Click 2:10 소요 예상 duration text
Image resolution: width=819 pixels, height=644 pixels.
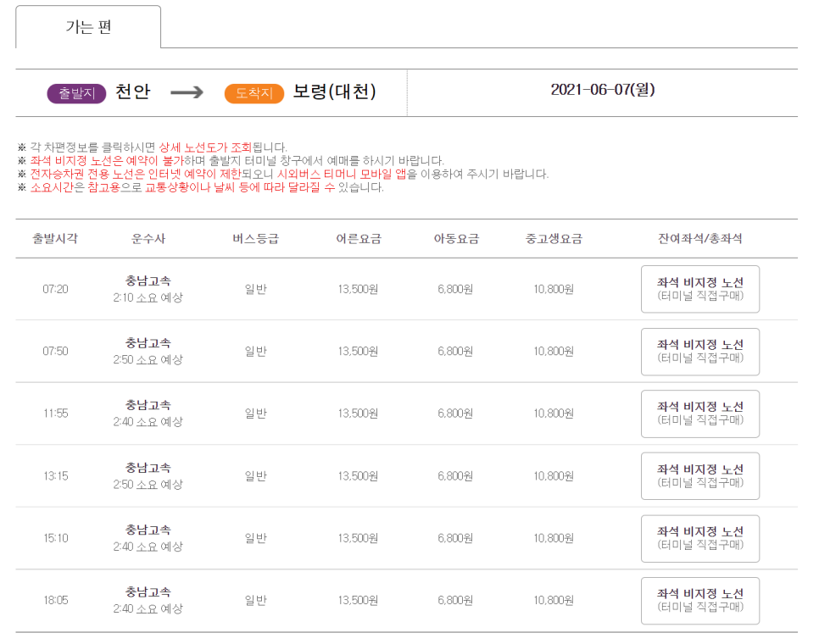click(x=148, y=297)
